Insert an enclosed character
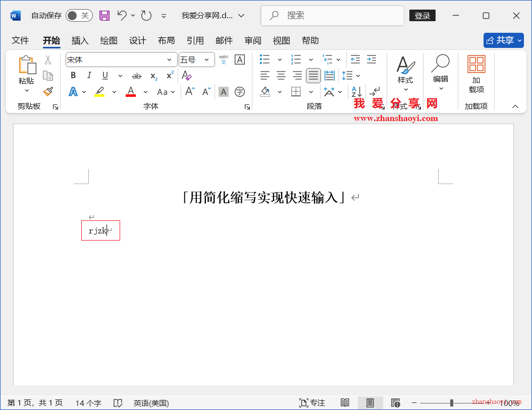This screenshot has height=410, width=532. point(240,92)
